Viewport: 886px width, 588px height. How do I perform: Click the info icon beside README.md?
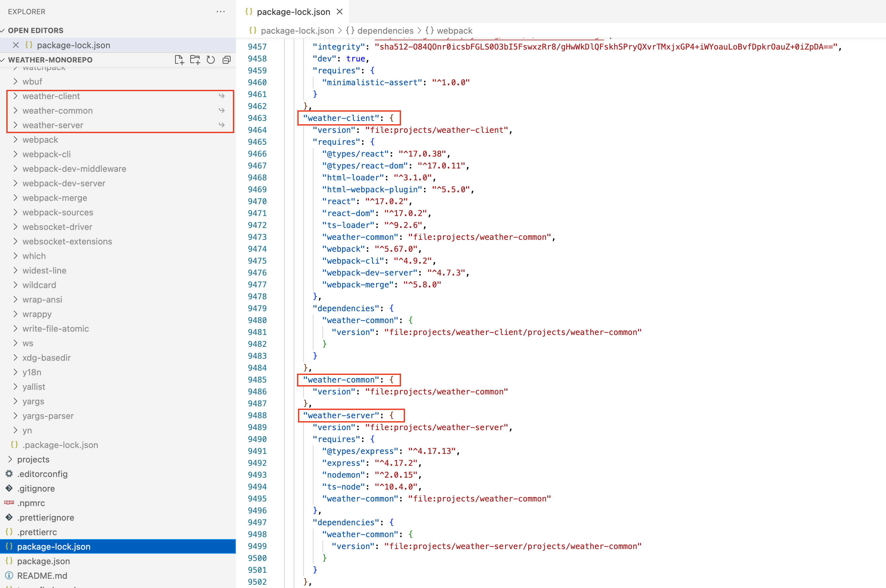(x=9, y=575)
